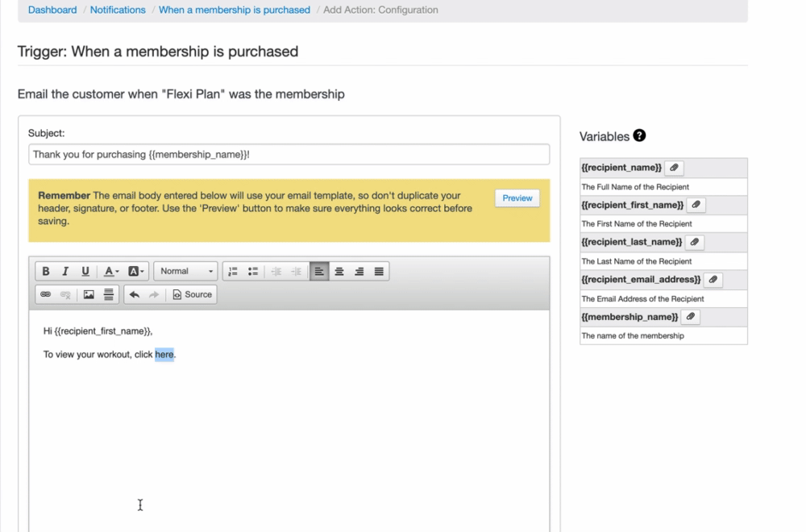Toggle center alignment

[x=339, y=272]
